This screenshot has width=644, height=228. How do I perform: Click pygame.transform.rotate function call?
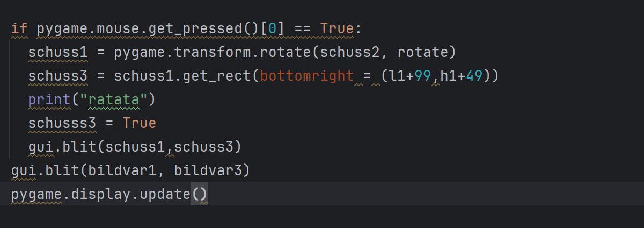(x=214, y=52)
